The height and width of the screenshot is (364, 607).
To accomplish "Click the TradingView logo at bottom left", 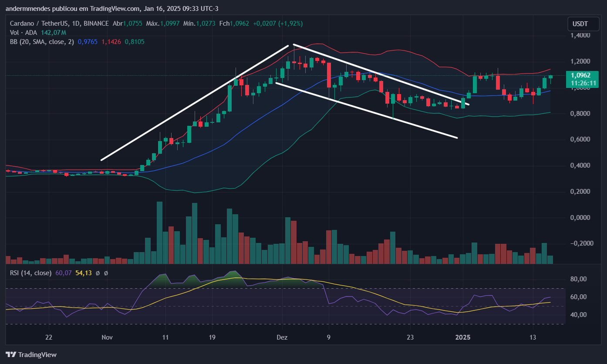I will (31, 354).
